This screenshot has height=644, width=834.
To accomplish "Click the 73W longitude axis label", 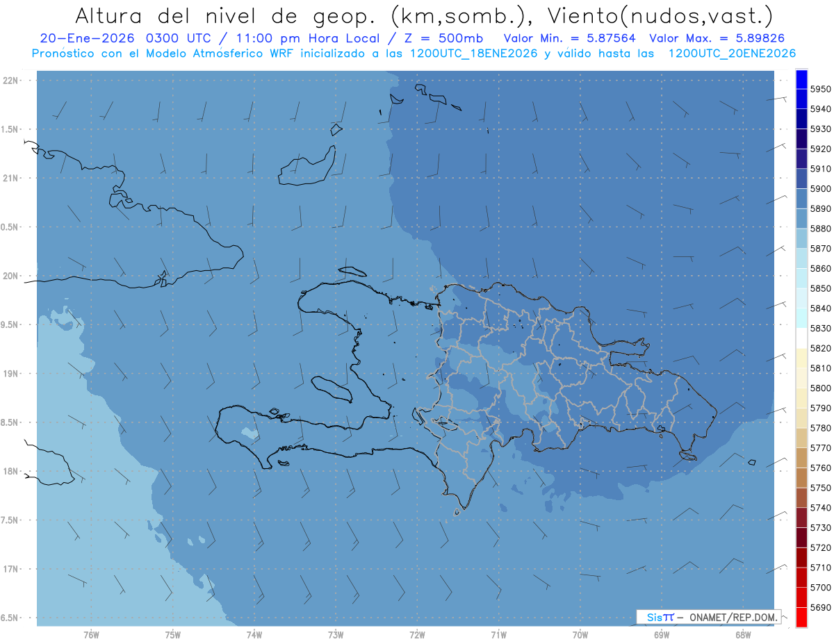I will tap(336, 635).
